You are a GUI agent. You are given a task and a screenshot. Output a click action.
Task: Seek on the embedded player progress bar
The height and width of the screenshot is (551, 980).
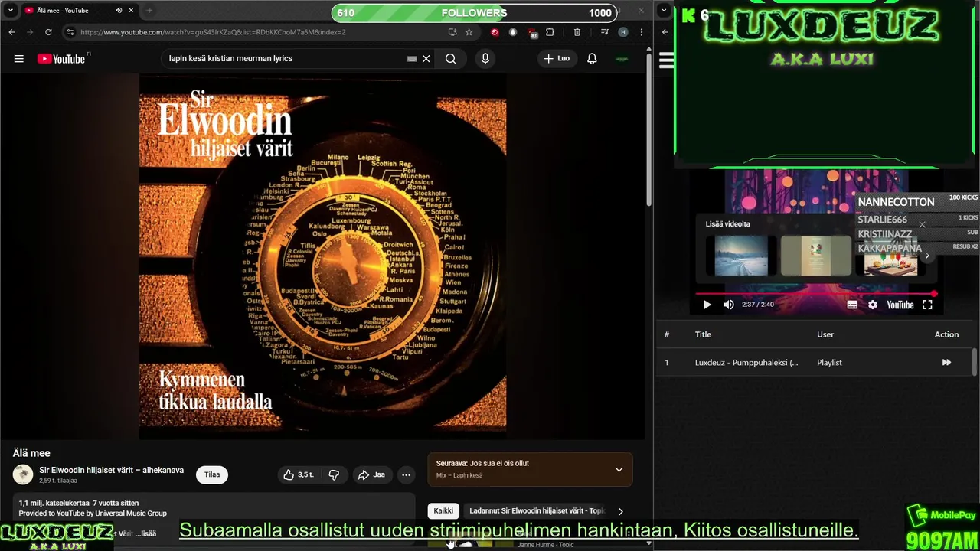click(815, 293)
